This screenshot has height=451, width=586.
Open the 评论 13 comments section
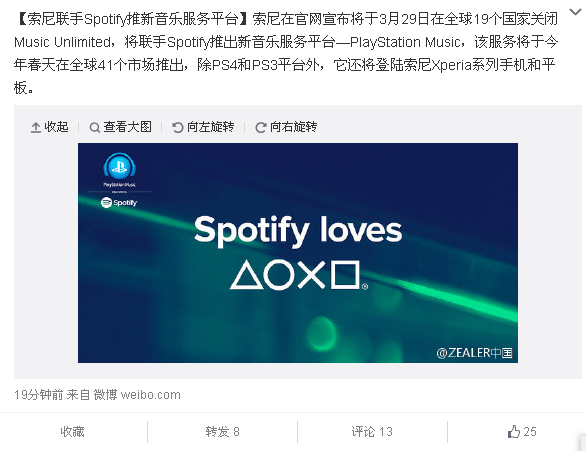click(372, 432)
